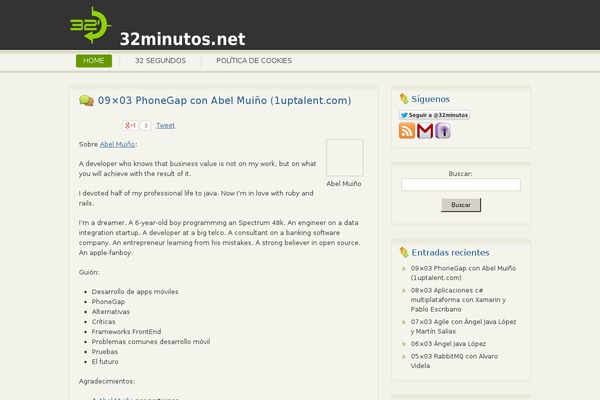Click the Google +1 button
Image resolution: width=600 pixels, height=400 pixels.
tap(130, 125)
